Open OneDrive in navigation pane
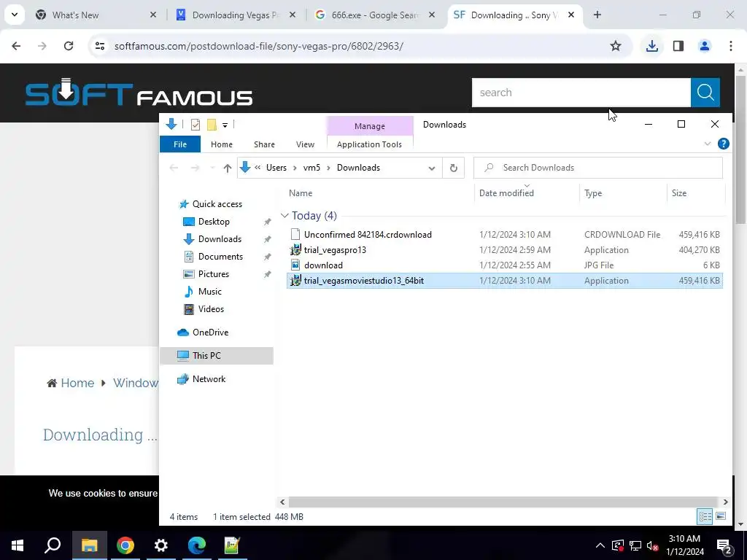Image resolution: width=747 pixels, height=560 pixels. coord(210,332)
